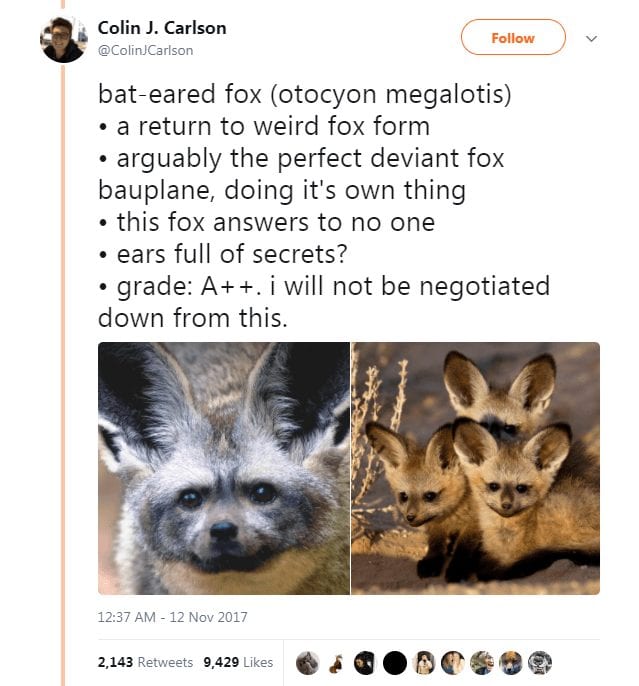
Task: Click the tweet text about bat-eared fox
Action: [x=324, y=206]
